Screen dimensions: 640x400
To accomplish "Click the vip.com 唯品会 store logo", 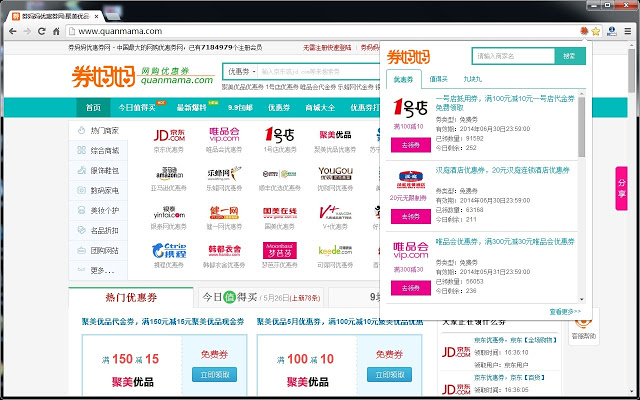I will 224,135.
